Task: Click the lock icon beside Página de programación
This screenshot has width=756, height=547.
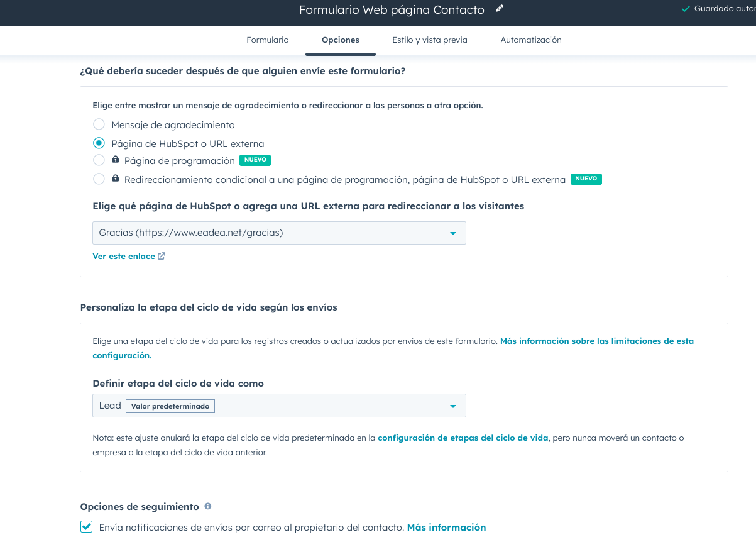Action: (116, 160)
